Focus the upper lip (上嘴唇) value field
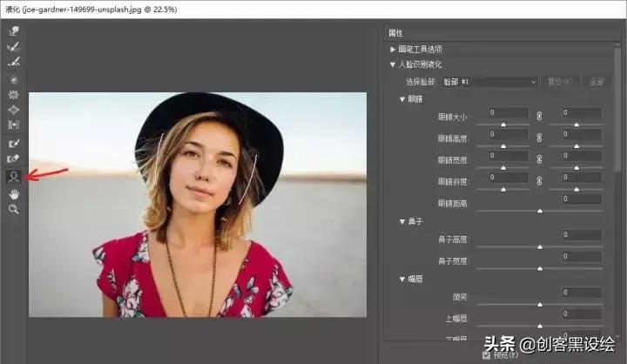This screenshot has width=627, height=364. pos(582,314)
